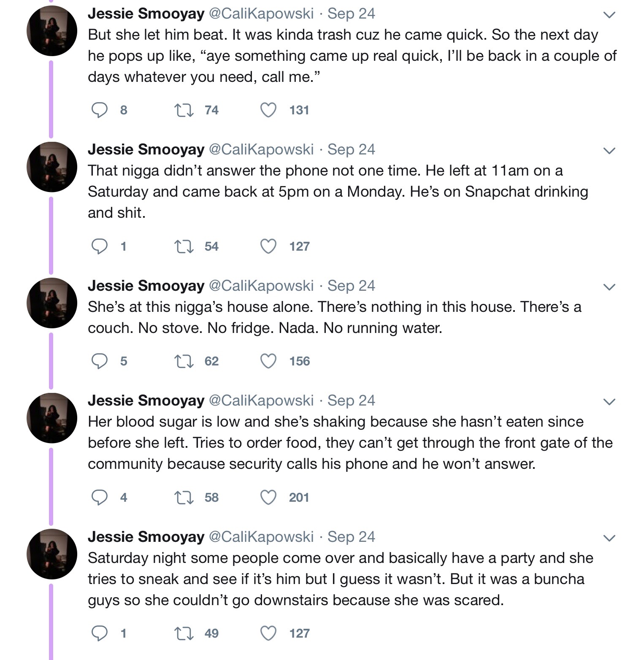Open @CaliKapowski handle on the couch tweet
The image size is (644, 660).
(261, 286)
